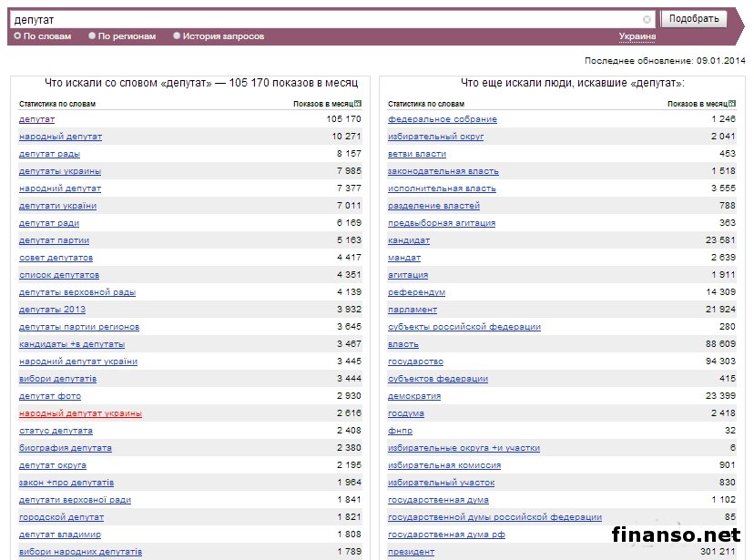
Task: Open the 'депутаты партии регионов' link
Action: (79, 327)
